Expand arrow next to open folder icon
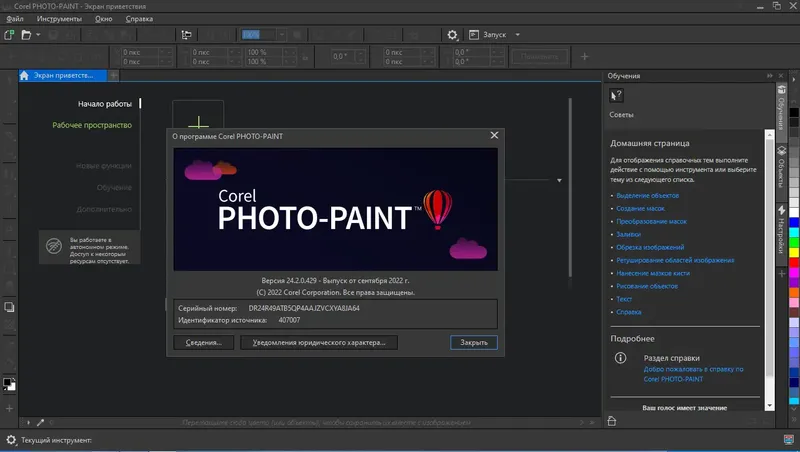 pyautogui.click(x=38, y=34)
